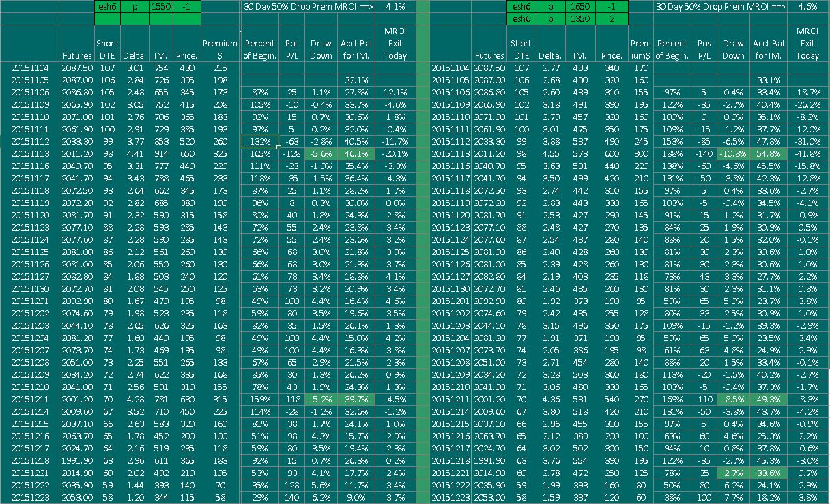
Task: Click the delta value 1.59
Action: [549, 497]
